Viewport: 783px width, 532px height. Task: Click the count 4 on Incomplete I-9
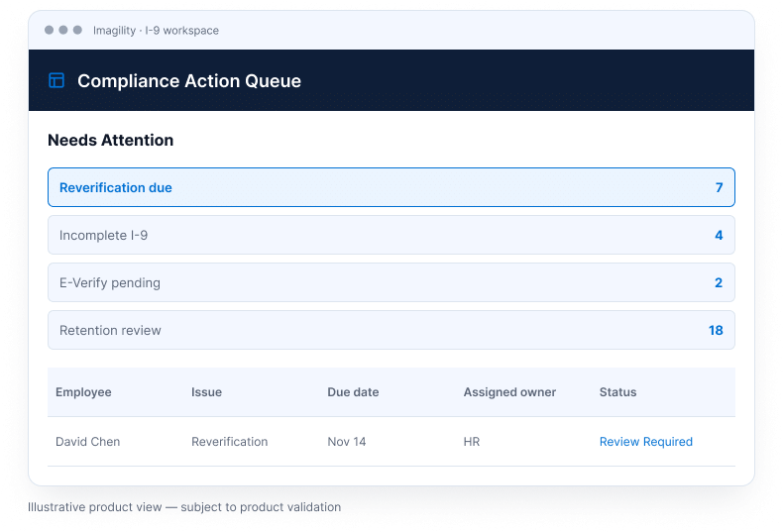[720, 235]
